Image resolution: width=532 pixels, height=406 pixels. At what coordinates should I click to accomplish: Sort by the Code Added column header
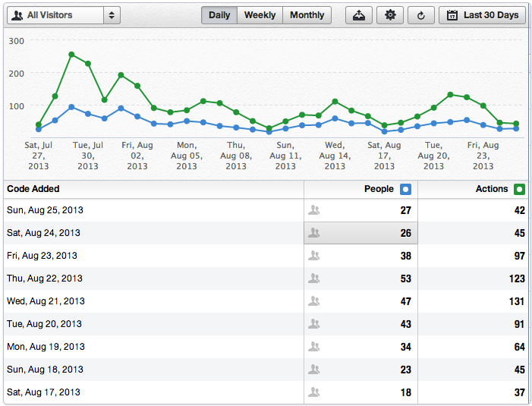pos(33,189)
